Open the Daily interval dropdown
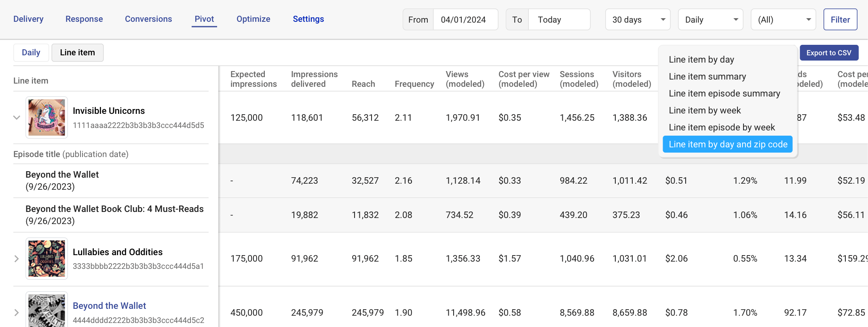This screenshot has width=868, height=327. (x=711, y=19)
